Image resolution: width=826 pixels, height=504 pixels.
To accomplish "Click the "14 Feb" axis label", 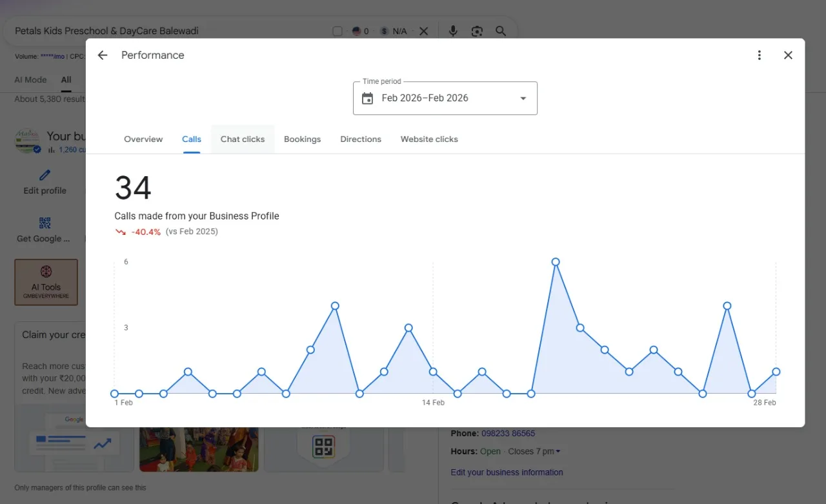I will (433, 403).
